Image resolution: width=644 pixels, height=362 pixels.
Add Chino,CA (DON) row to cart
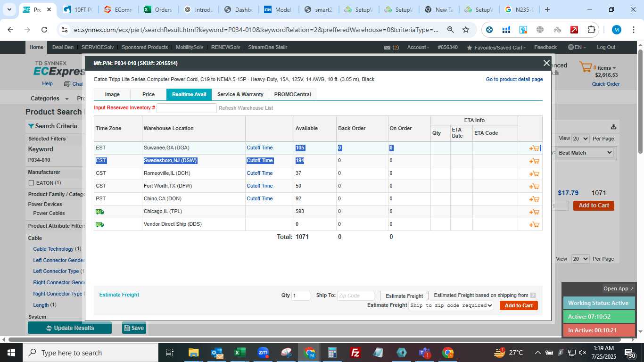[534, 199]
